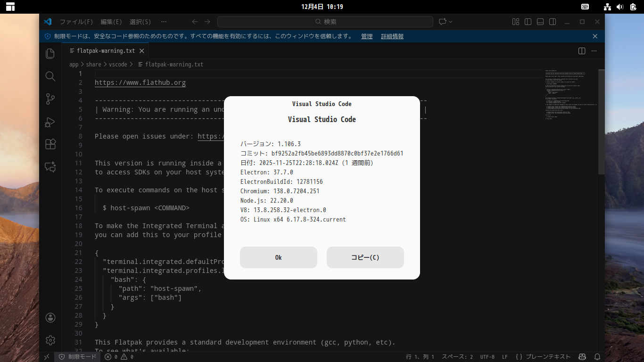The image size is (644, 362).
Task: Toggle the bottom panel layout button
Action: 540,22
